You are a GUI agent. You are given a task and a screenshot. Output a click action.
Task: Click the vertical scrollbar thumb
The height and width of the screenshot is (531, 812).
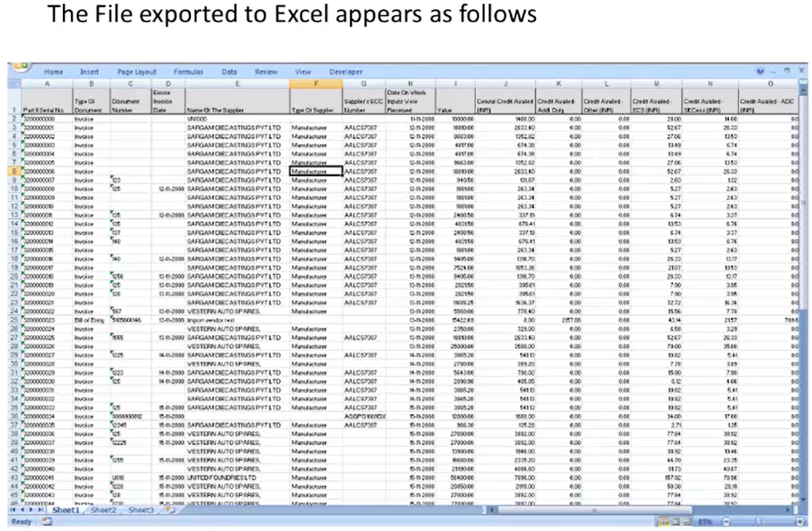803,202
